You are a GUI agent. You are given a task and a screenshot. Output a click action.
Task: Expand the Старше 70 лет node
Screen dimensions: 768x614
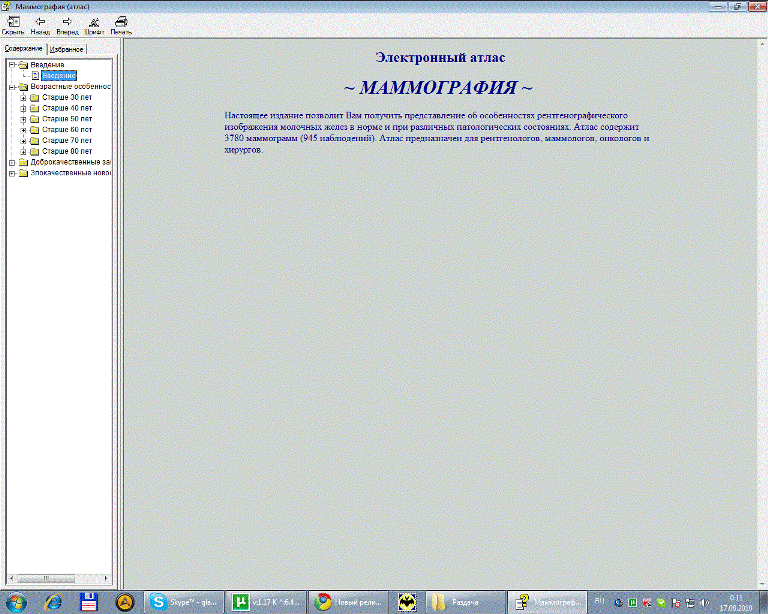23,141
